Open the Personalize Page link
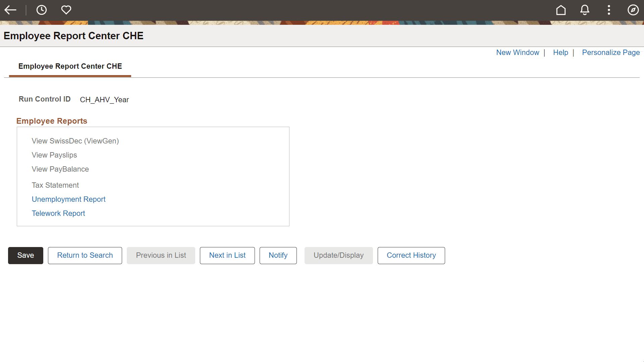 tap(611, 53)
